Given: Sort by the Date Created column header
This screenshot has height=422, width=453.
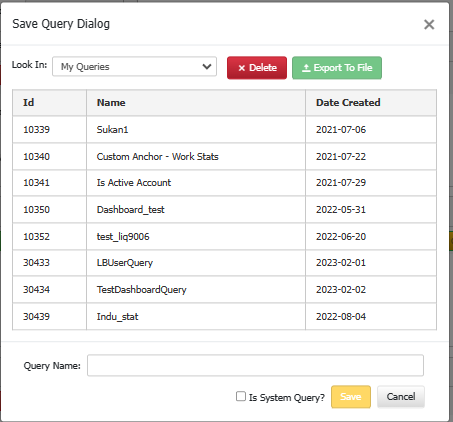Looking at the screenshot, I should point(371,103).
